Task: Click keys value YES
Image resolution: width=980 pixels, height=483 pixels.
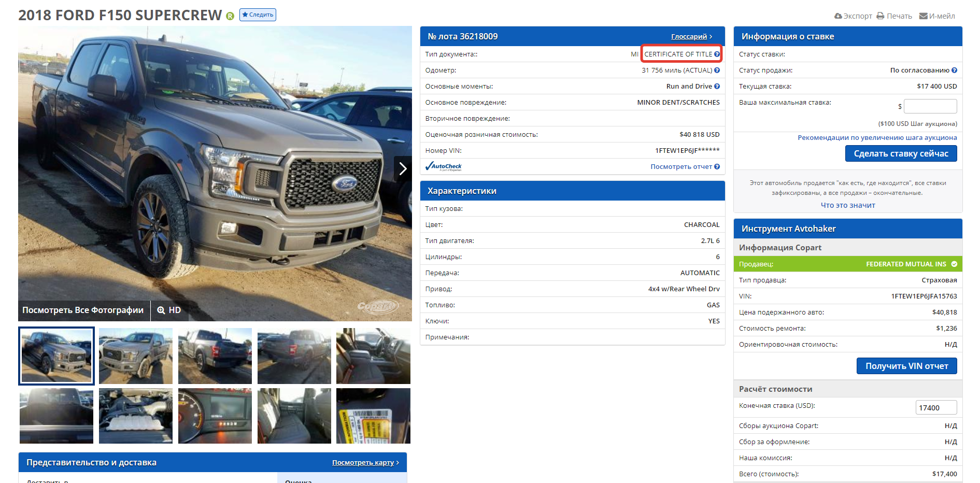Action: click(x=714, y=321)
